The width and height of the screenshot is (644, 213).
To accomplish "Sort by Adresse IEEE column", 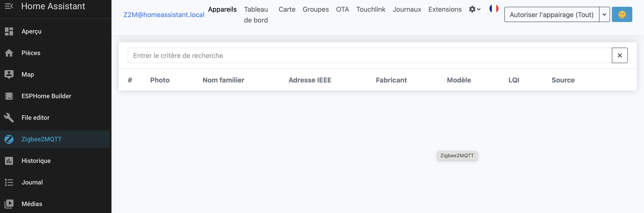I will pyautogui.click(x=310, y=80).
